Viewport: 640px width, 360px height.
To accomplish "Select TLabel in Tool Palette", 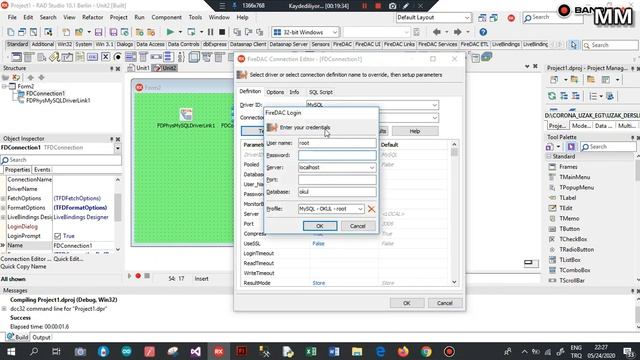I will [567, 198].
